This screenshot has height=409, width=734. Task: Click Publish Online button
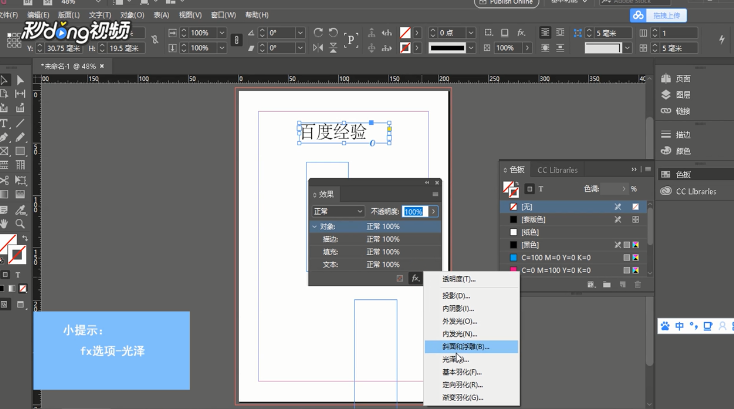tap(506, 2)
